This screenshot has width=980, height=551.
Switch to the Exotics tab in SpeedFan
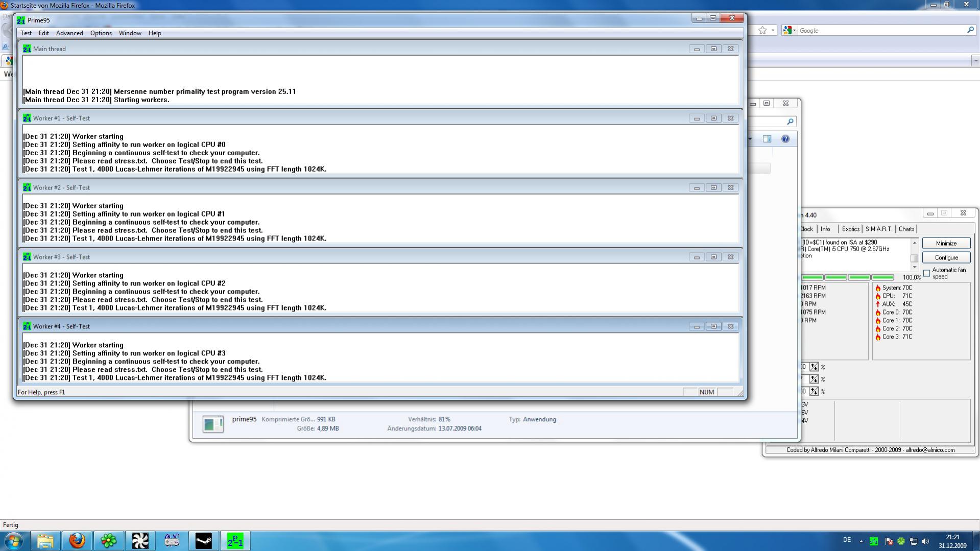[850, 229]
